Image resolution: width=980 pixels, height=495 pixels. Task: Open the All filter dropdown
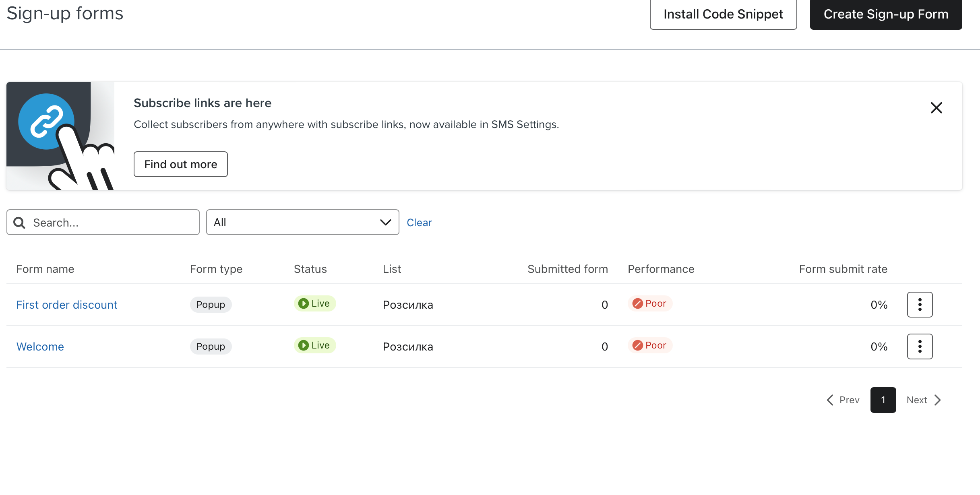(x=302, y=222)
